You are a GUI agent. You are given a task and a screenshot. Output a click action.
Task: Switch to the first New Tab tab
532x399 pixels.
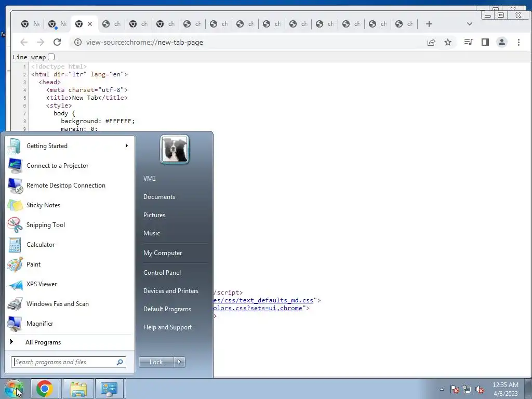(31, 24)
